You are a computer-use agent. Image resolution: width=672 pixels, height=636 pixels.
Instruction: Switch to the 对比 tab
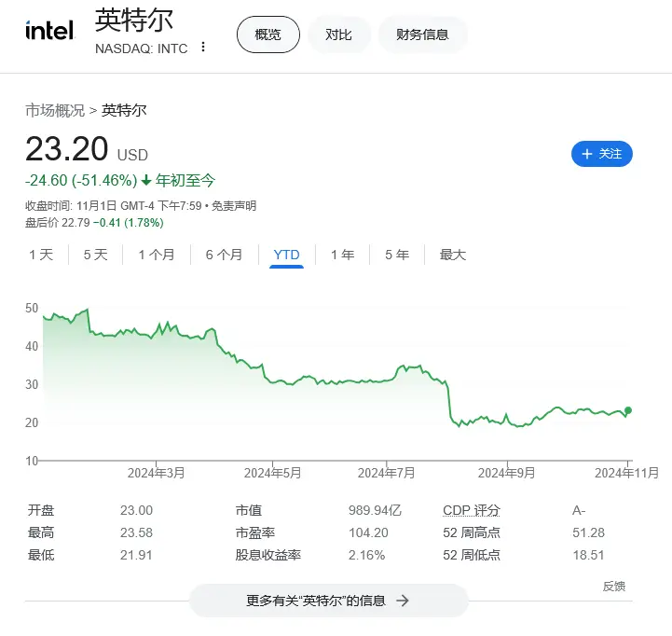pos(338,35)
